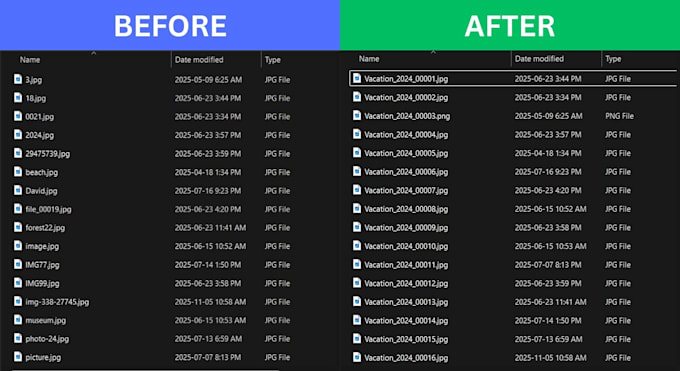This screenshot has width=680, height=371.
Task: Click the Type header in AFTER list
Action: pyautogui.click(x=613, y=59)
